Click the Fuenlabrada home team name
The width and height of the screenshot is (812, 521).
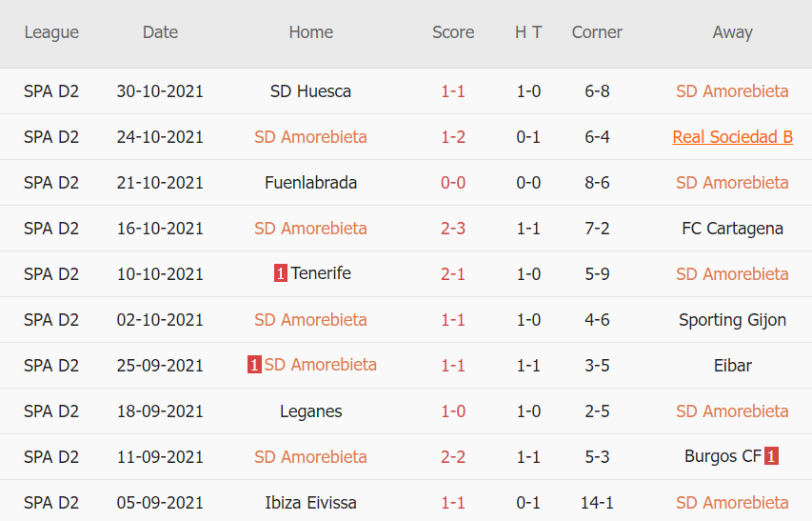coord(310,183)
